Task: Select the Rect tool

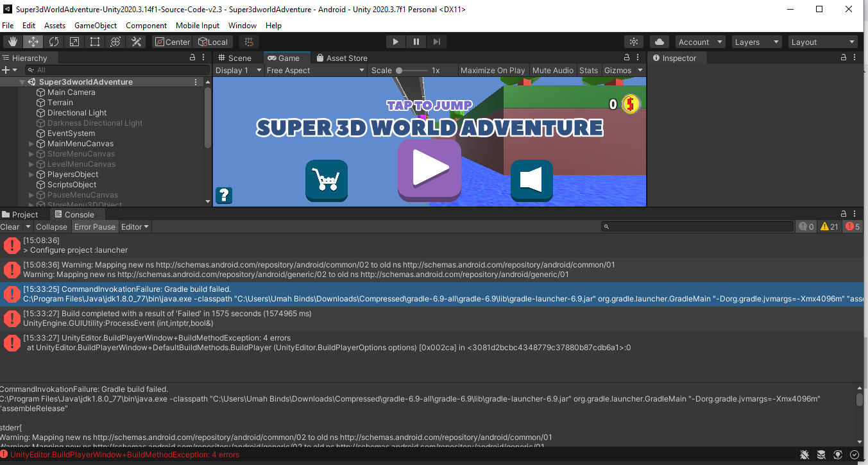Action: click(95, 42)
